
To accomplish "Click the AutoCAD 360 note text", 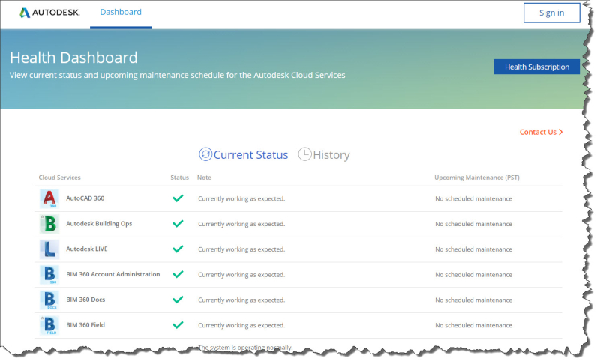I will [x=241, y=198].
